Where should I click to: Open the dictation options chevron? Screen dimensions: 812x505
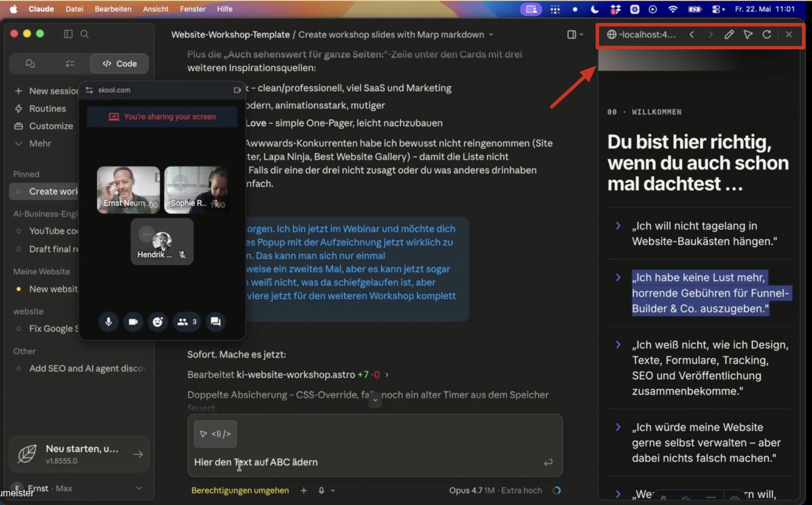point(333,490)
